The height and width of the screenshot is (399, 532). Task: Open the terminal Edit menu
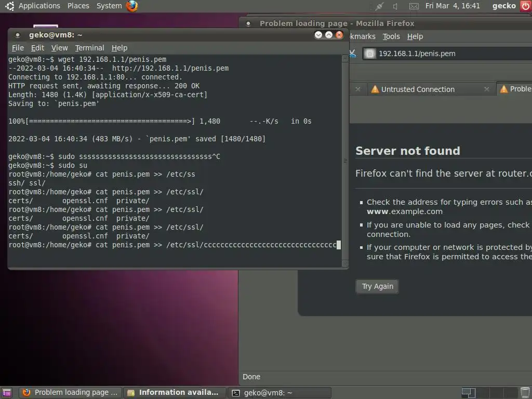click(37, 48)
